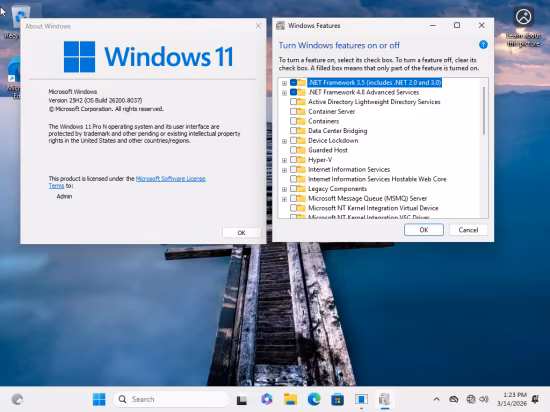Expand the Device Lockdown node
Screen dimensions: 550x412
[284, 141]
